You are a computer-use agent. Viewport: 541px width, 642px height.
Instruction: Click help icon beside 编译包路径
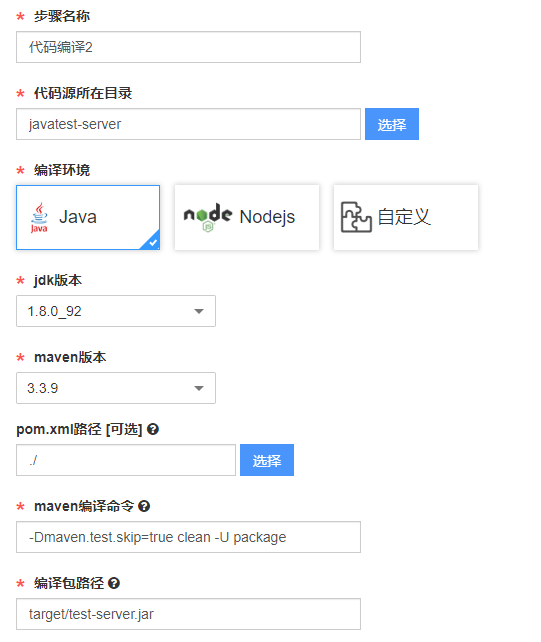[114, 583]
